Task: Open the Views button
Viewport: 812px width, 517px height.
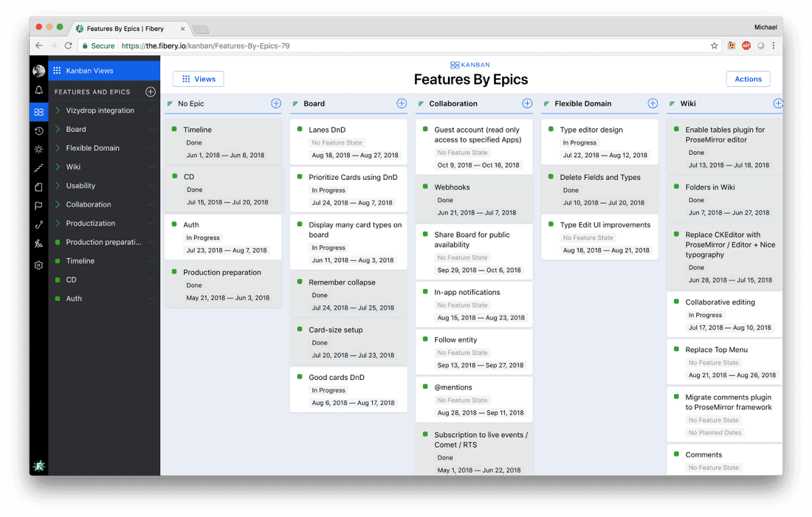Action: [198, 79]
